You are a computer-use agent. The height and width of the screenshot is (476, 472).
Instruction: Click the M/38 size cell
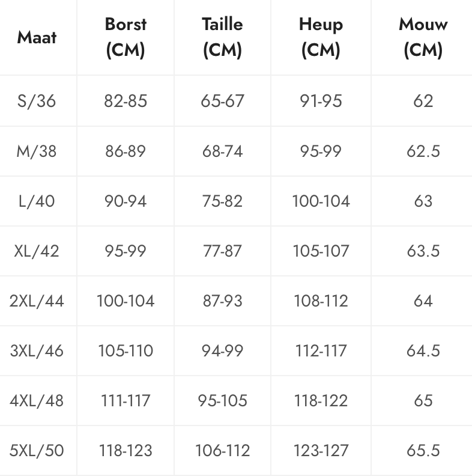(37, 151)
